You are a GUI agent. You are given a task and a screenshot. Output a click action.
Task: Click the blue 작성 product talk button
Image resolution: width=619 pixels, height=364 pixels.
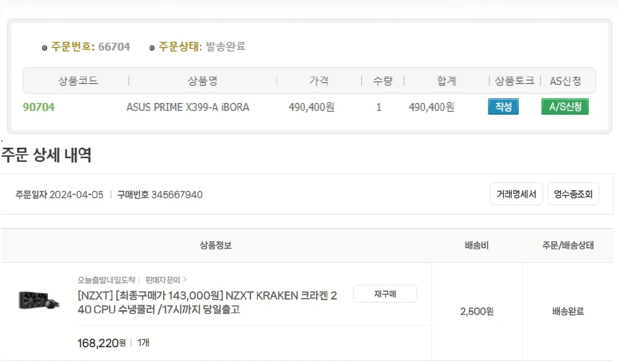(x=503, y=107)
